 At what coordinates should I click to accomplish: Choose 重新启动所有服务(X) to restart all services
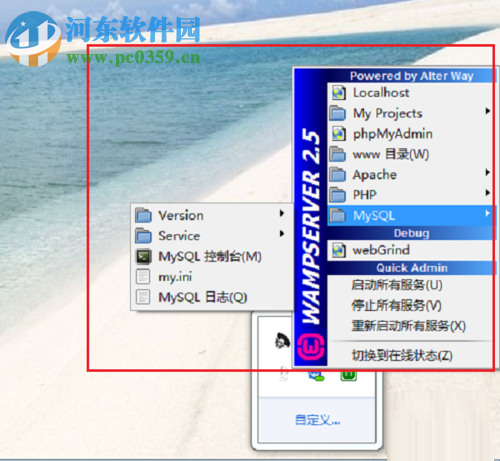point(408,326)
